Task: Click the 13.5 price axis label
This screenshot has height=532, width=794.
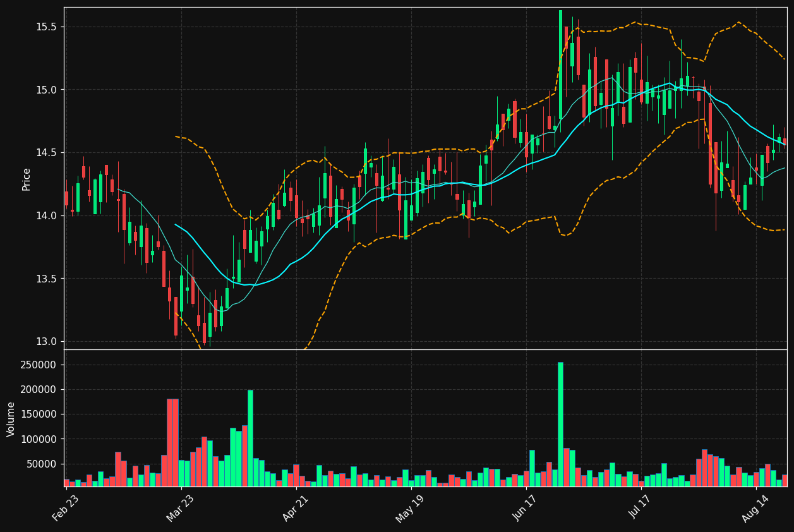Action: click(x=46, y=279)
